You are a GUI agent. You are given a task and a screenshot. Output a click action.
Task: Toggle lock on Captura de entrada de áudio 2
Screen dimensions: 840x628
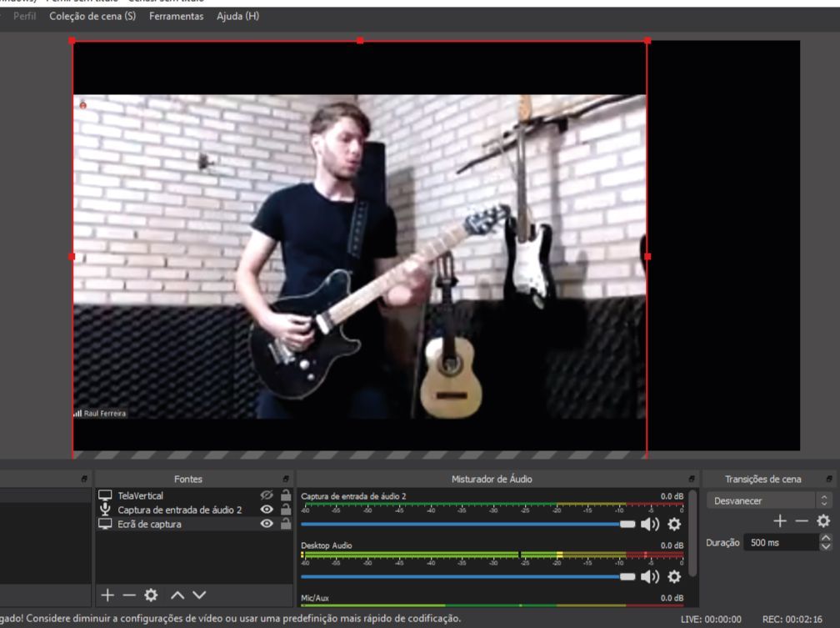pos(285,510)
